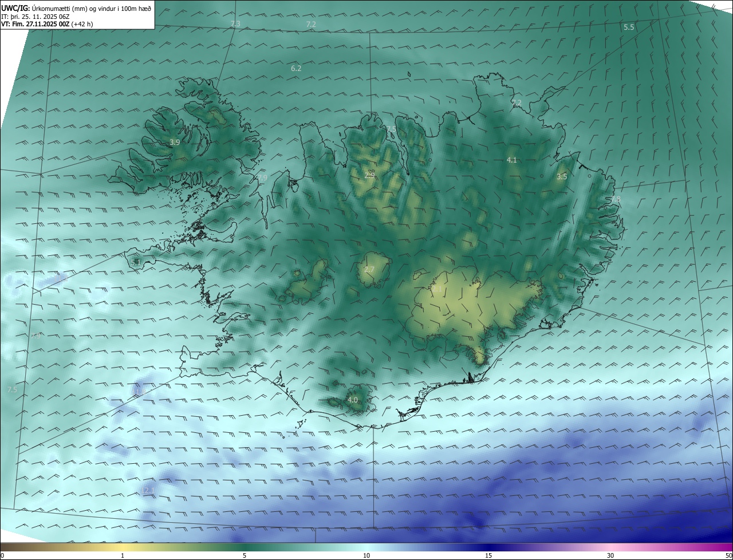
Task: Click the 0 tick on the colour scale
Action: (x=2, y=555)
